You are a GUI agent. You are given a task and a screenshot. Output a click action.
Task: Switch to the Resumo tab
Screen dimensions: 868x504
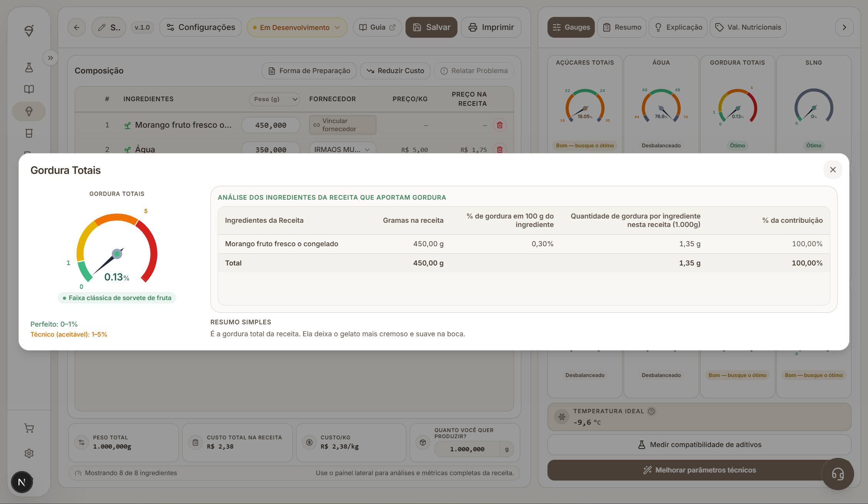(x=622, y=27)
